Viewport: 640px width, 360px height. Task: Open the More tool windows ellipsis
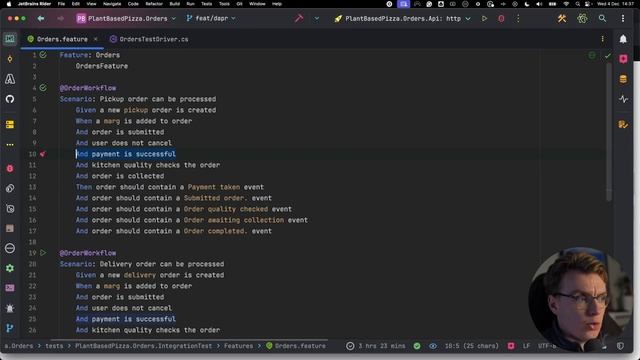pyautogui.click(x=10, y=144)
